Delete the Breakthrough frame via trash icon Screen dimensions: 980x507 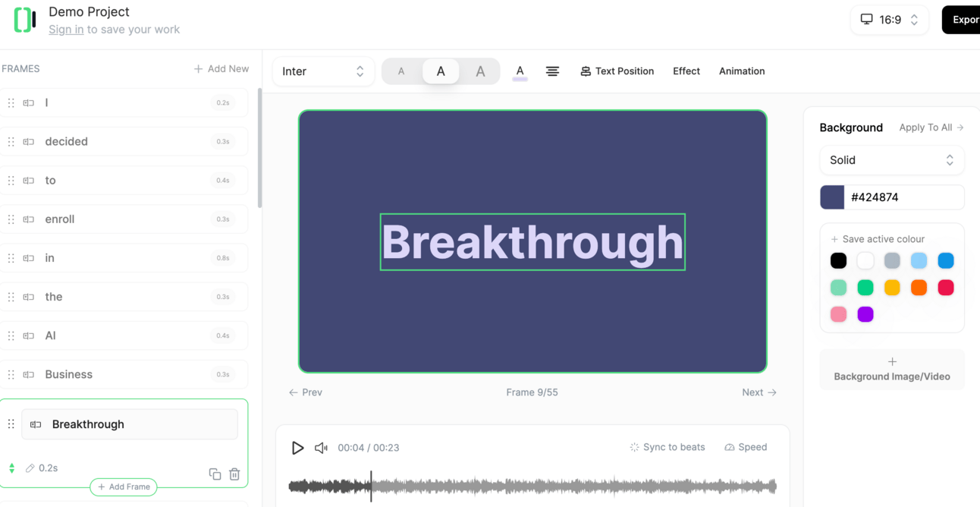[x=234, y=474]
